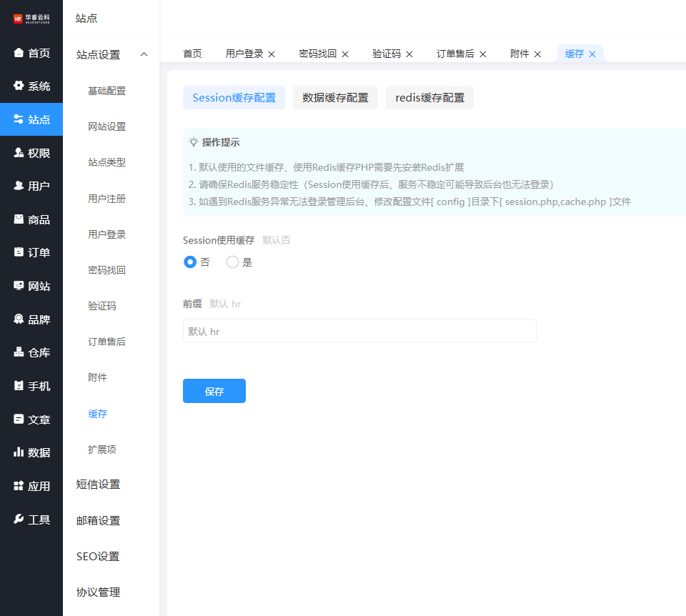686x616 pixels.
Task: Open 扩展项 in the site settings list
Action: pos(102,449)
